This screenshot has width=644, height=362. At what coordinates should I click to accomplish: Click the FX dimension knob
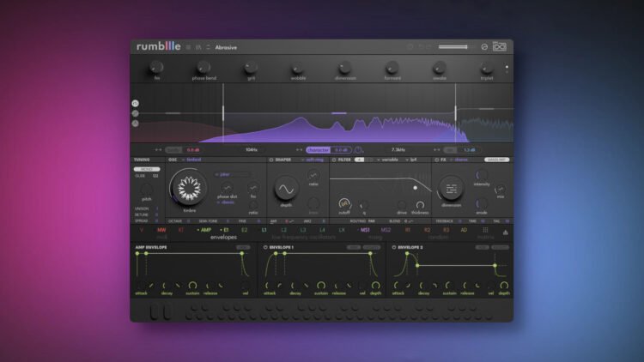(x=451, y=189)
